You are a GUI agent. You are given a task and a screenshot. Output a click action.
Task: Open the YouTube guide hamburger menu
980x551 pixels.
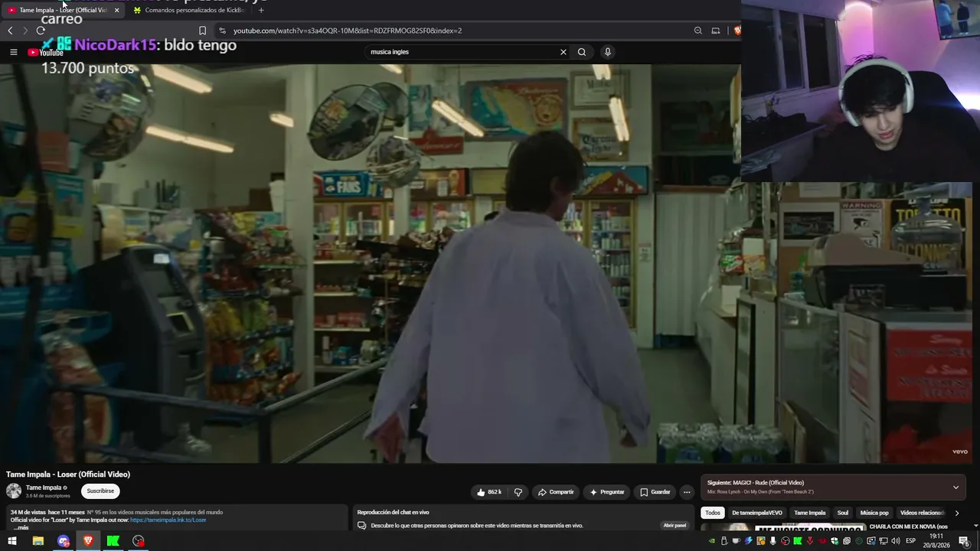tap(13, 52)
